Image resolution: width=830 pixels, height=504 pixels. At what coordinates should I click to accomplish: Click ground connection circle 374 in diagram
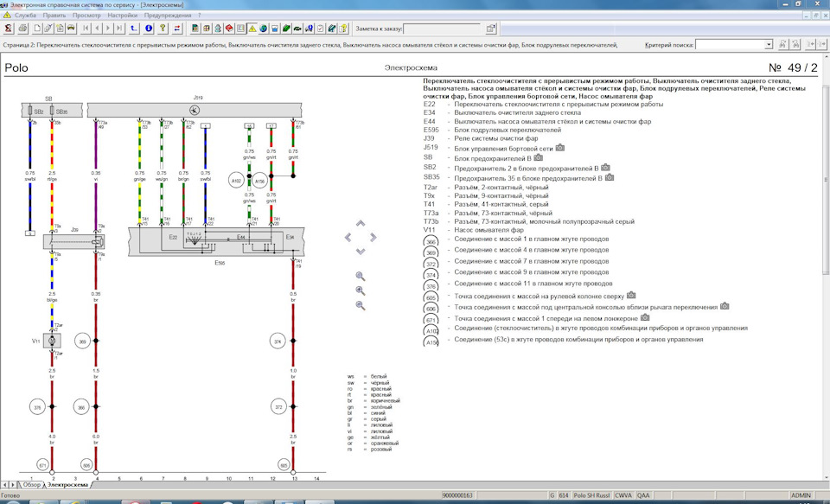point(278,341)
